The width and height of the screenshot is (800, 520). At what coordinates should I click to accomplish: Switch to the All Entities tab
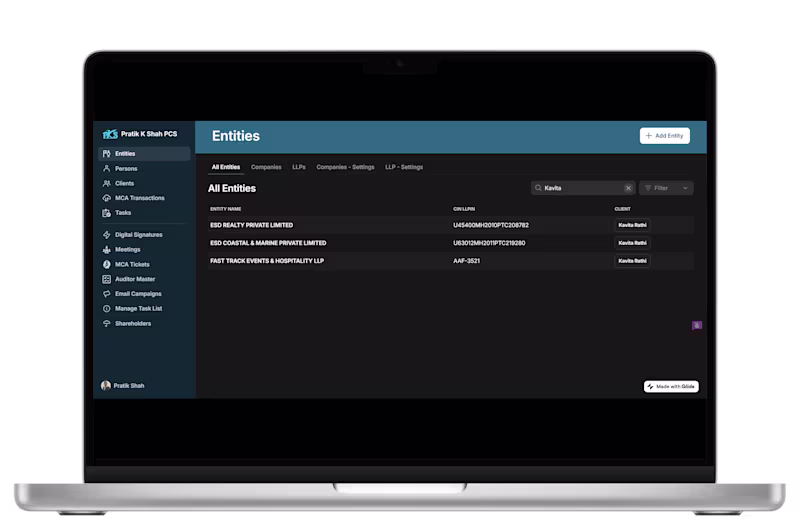click(226, 167)
